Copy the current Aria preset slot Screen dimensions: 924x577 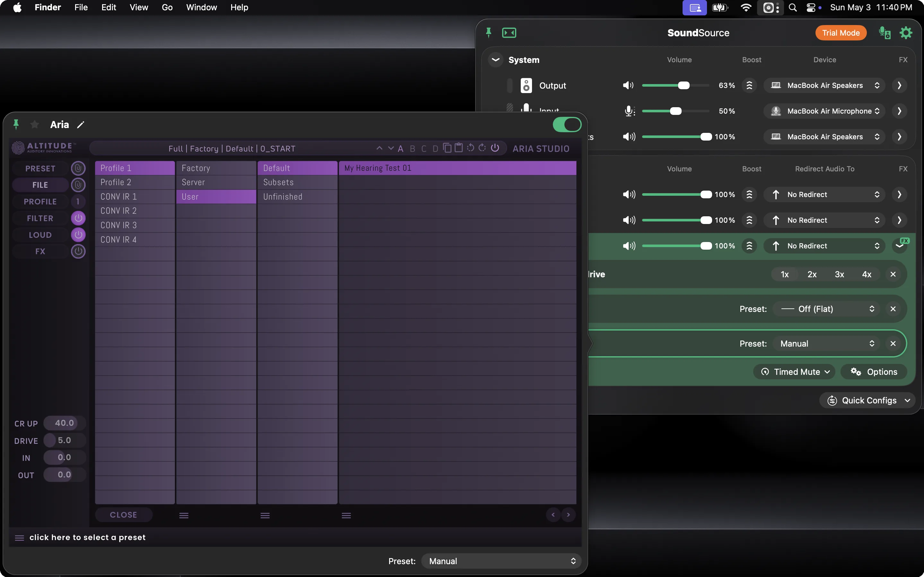[x=447, y=148]
